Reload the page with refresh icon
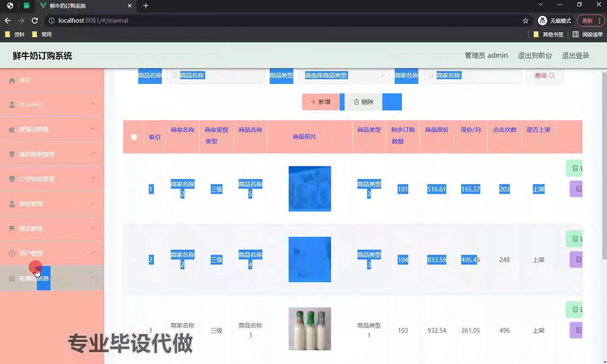The height and width of the screenshot is (364, 607). tap(35, 20)
